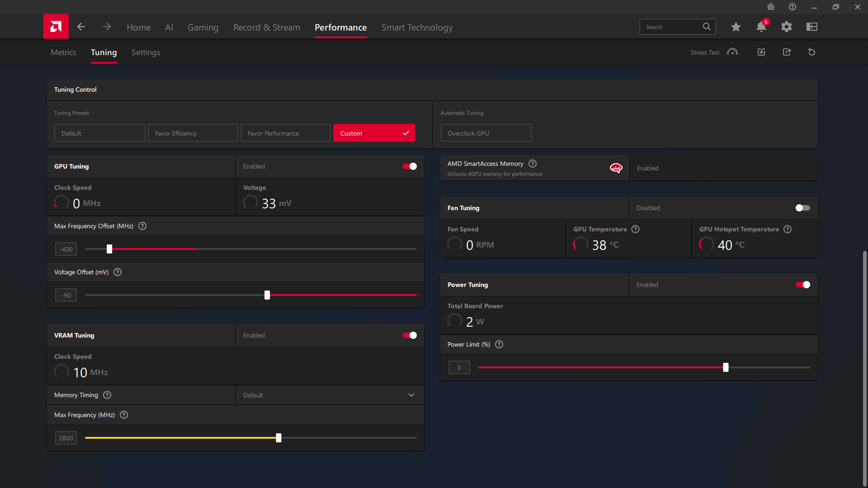
Task: Open the help question mark icon in title bar
Action: click(x=793, y=7)
